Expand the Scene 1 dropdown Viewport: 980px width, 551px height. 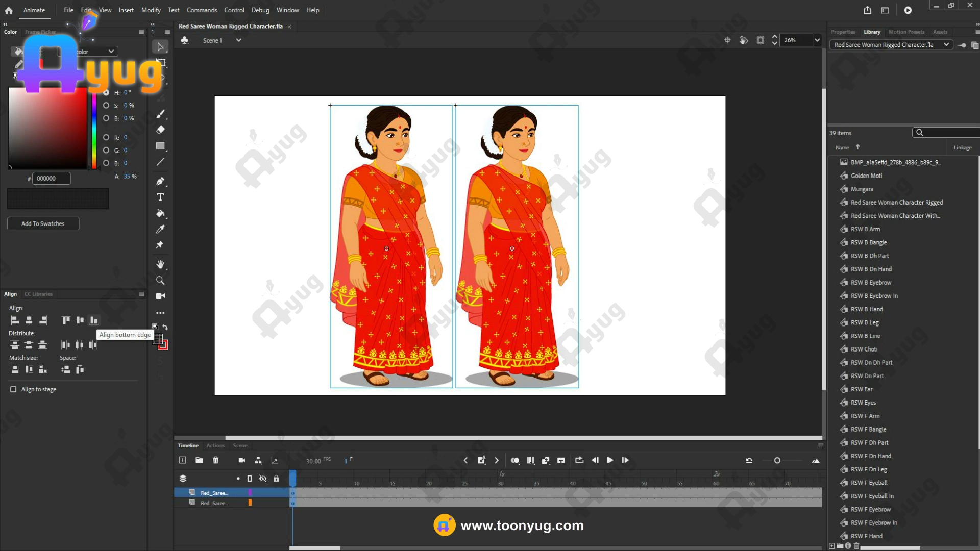pos(238,40)
